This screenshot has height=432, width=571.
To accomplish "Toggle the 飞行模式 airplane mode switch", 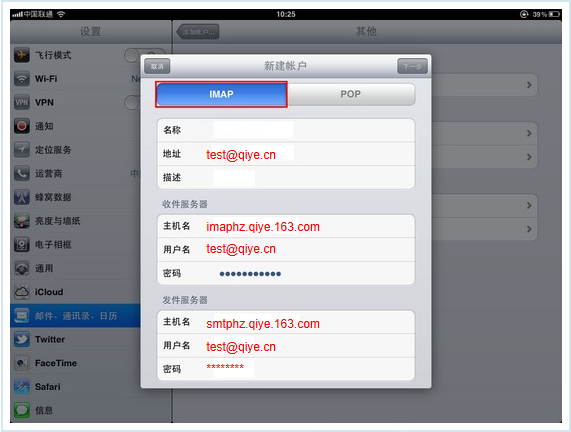I will tap(133, 55).
